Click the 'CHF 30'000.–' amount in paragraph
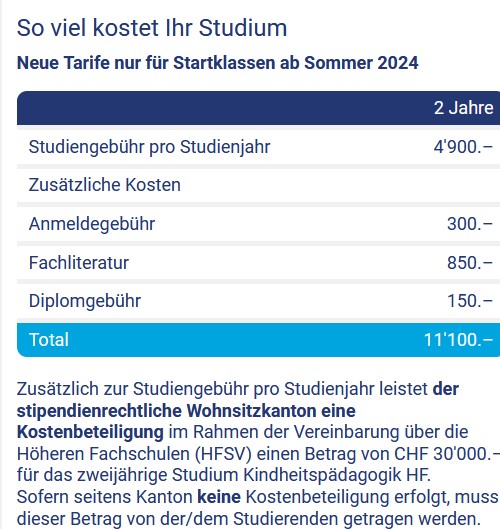Screen dimensions: 500x529 [447, 454]
